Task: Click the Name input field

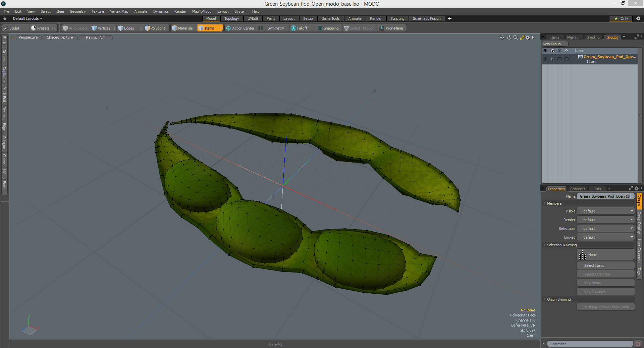Action: pos(606,196)
